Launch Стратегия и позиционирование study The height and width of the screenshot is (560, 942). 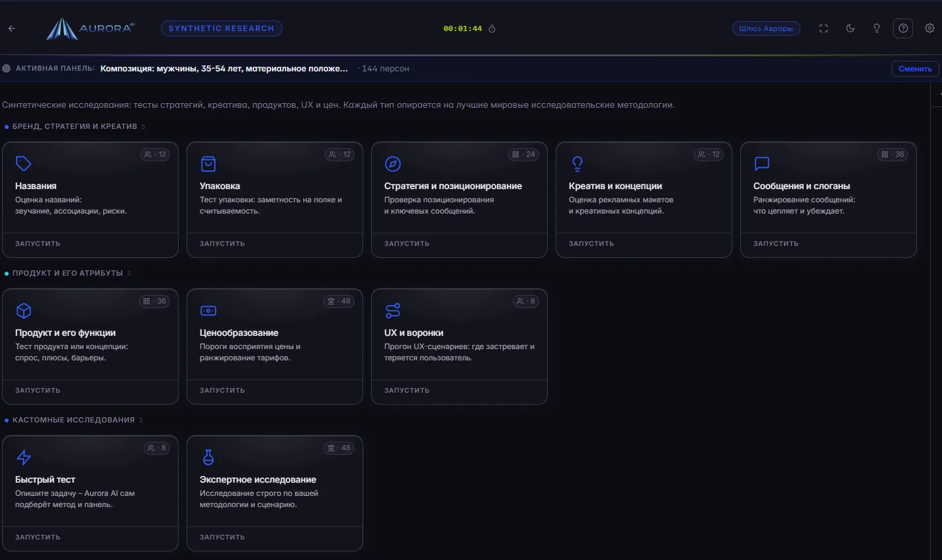click(x=407, y=244)
